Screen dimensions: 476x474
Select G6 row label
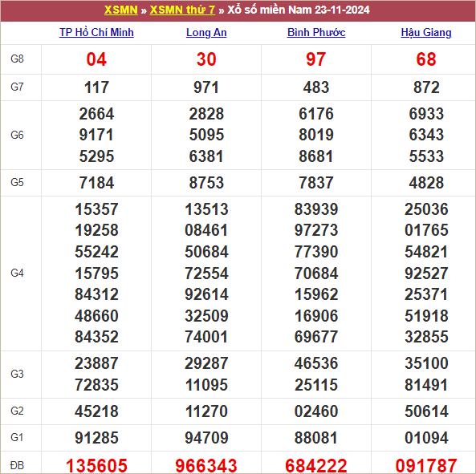pos(17,135)
